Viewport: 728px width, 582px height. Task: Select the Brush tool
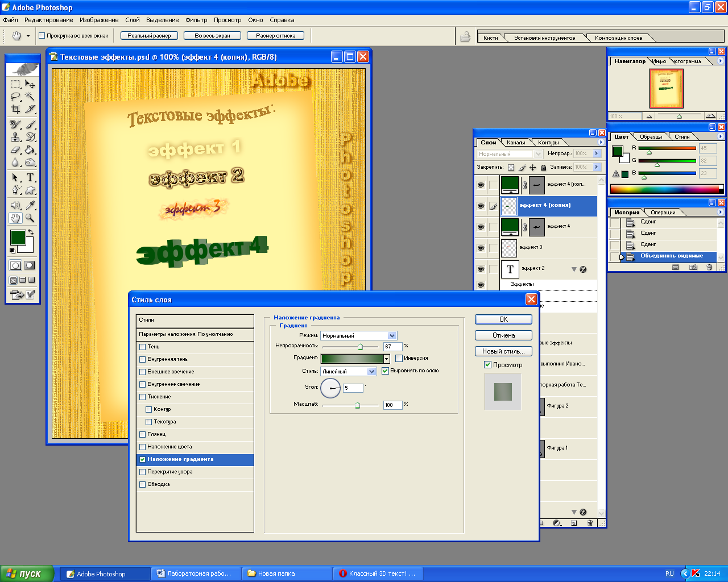click(x=30, y=124)
